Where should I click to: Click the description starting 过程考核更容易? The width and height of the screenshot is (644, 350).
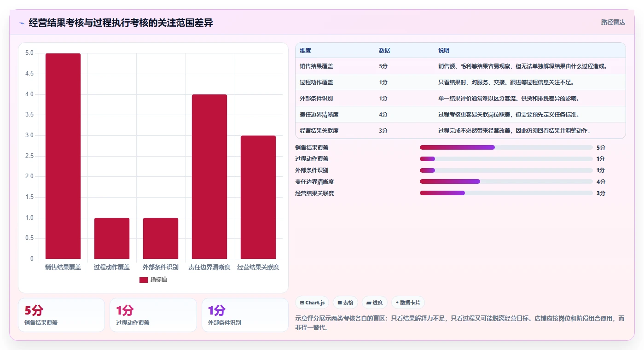pos(509,114)
